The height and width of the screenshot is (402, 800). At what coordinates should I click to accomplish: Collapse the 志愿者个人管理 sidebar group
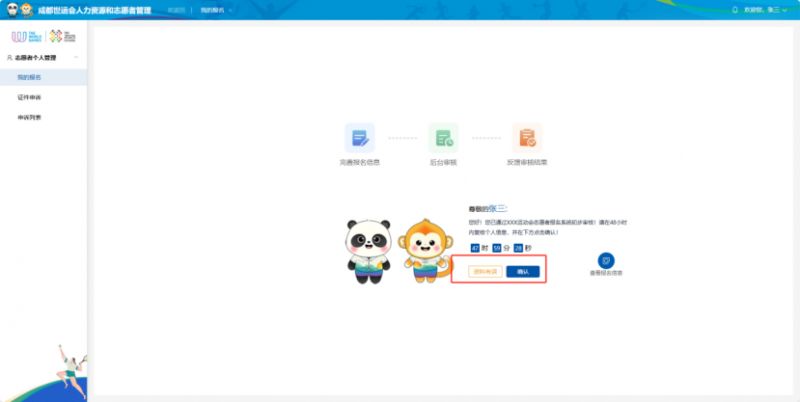[77, 58]
